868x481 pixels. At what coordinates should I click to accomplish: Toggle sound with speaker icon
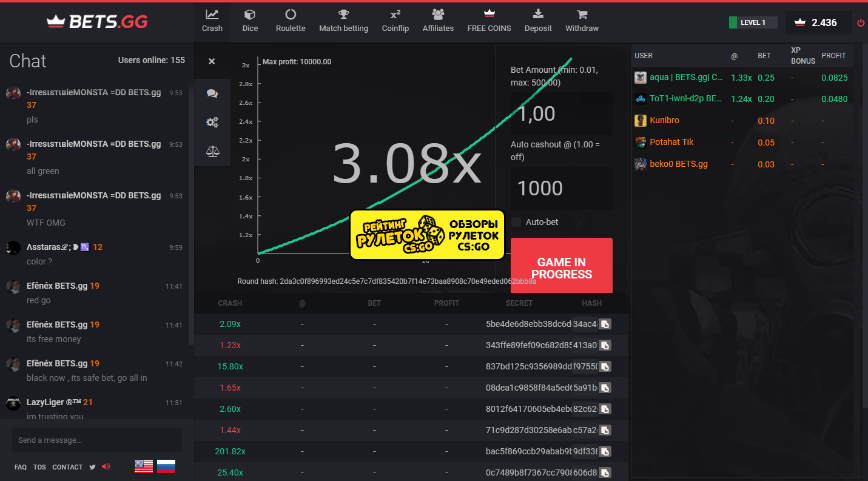[106, 466]
